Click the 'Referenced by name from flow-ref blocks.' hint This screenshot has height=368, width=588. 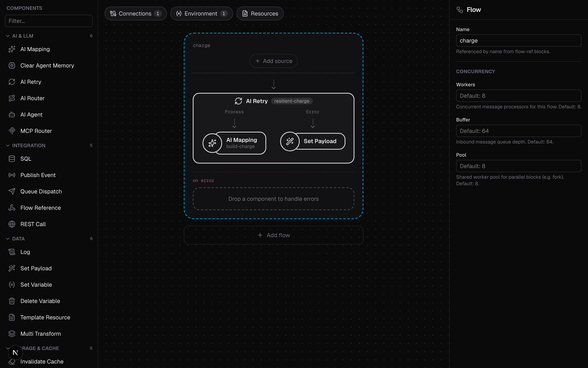(503, 52)
